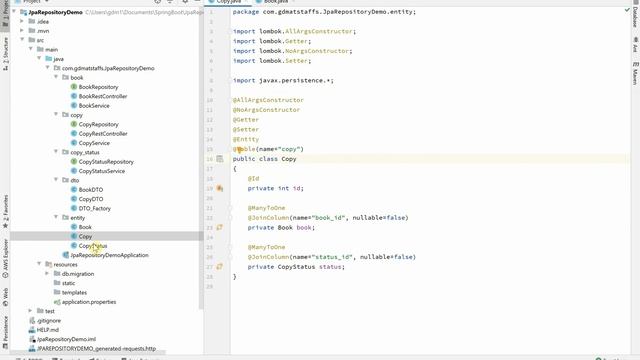This screenshot has width=640, height=360.
Task: Open the Maven tool window
Action: (x=636, y=73)
